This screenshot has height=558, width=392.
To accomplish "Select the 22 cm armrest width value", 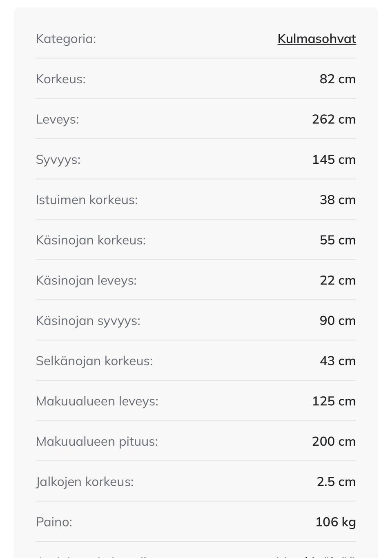I will point(337,280).
